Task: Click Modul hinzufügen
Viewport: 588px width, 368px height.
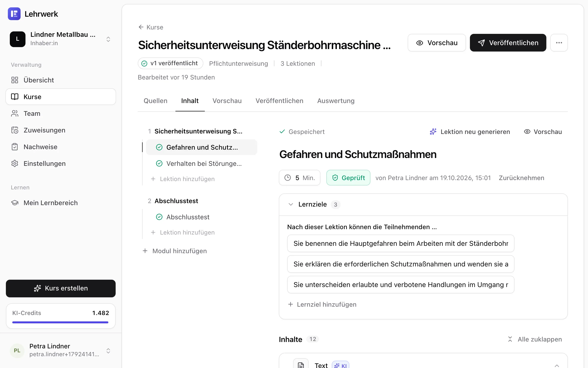Action: pyautogui.click(x=175, y=251)
